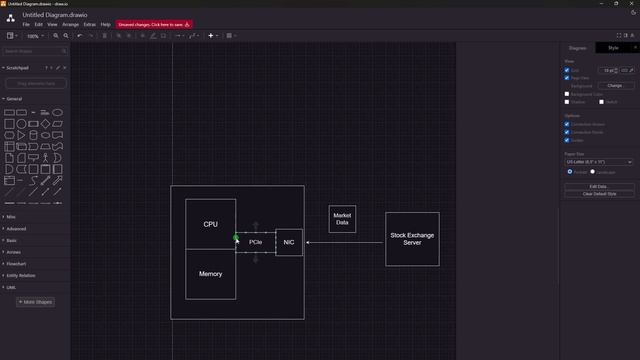
Task: Click the Scratchpad help question icon
Action: click(x=46, y=68)
